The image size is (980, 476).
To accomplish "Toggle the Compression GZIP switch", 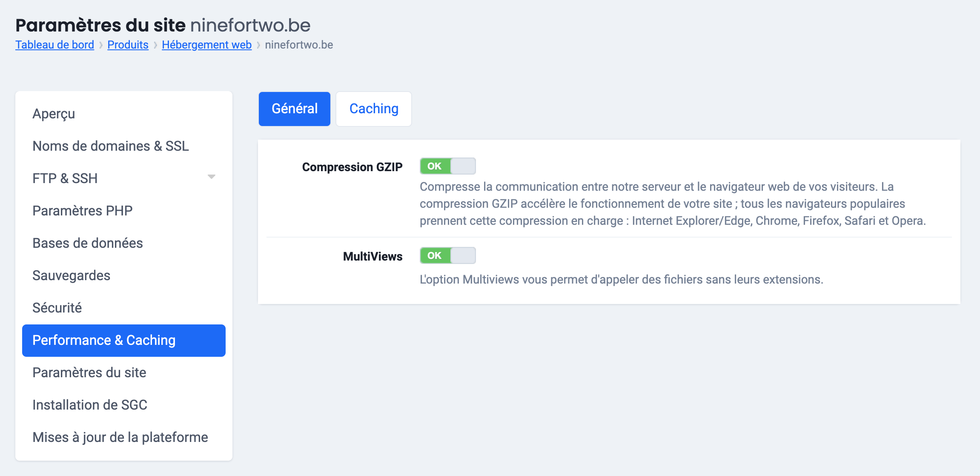I will pyautogui.click(x=447, y=166).
